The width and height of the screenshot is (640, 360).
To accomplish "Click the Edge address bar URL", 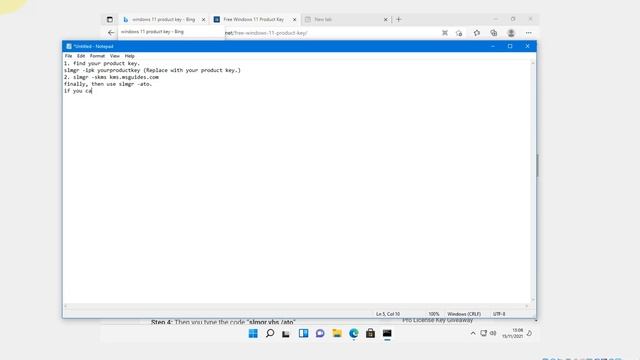I will click(266, 33).
